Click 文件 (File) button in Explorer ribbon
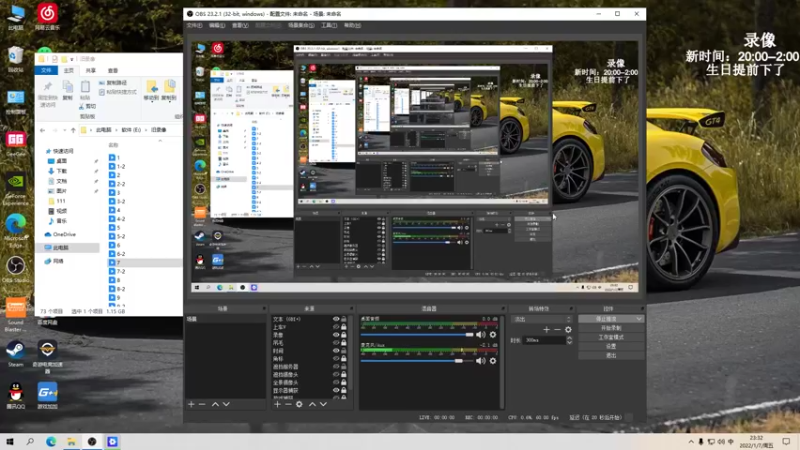Image resolution: width=800 pixels, height=450 pixels. click(x=46, y=70)
